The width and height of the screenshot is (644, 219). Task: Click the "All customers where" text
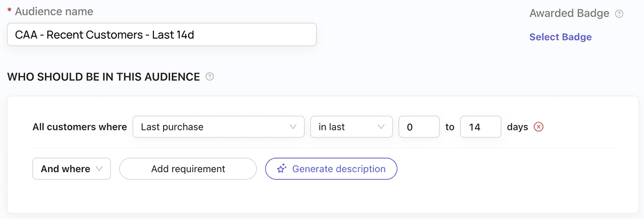[79, 127]
